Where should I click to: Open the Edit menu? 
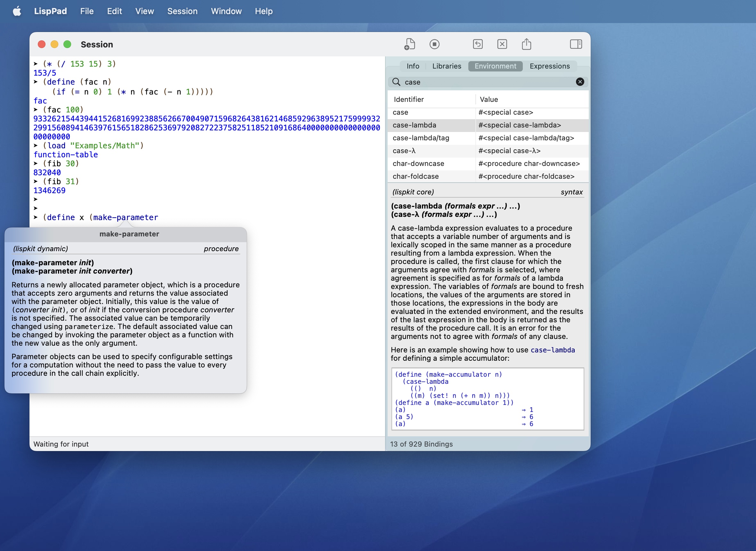coord(114,11)
